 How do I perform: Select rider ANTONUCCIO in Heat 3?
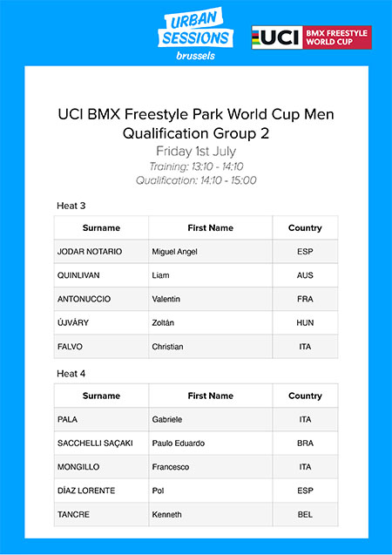click(84, 299)
